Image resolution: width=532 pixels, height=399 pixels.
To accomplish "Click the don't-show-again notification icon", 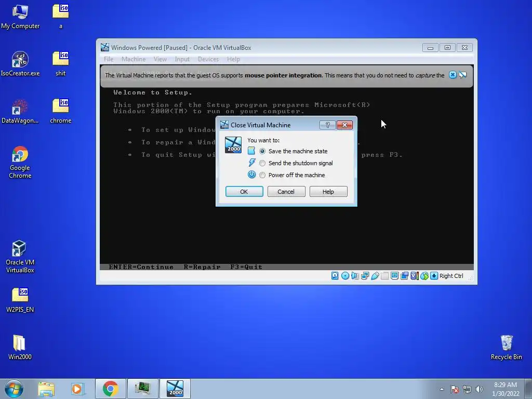I will pyautogui.click(x=463, y=75).
